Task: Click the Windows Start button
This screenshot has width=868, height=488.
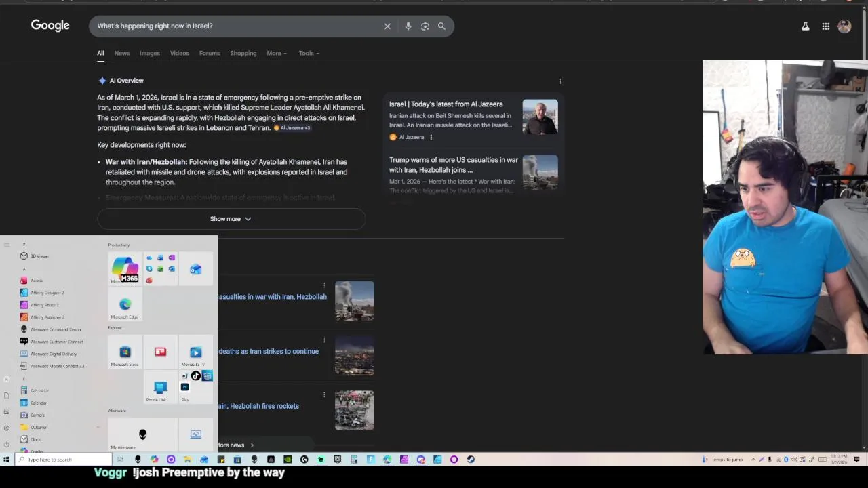Action: pos(6,460)
